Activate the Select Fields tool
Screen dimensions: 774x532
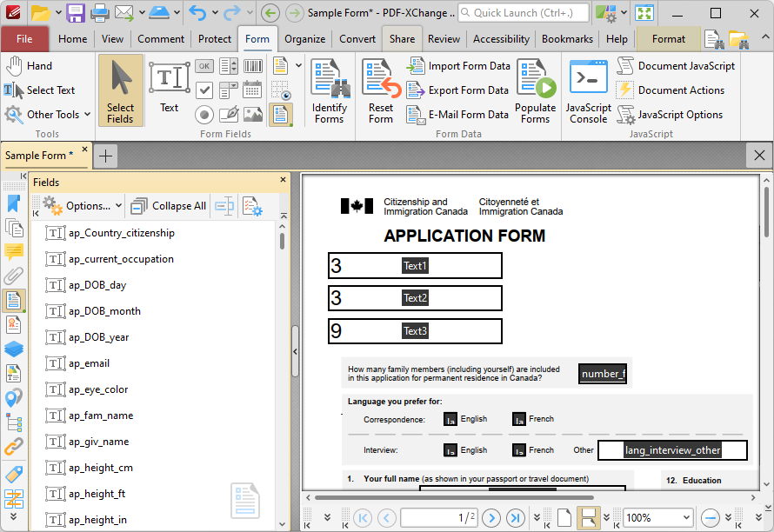click(120, 90)
